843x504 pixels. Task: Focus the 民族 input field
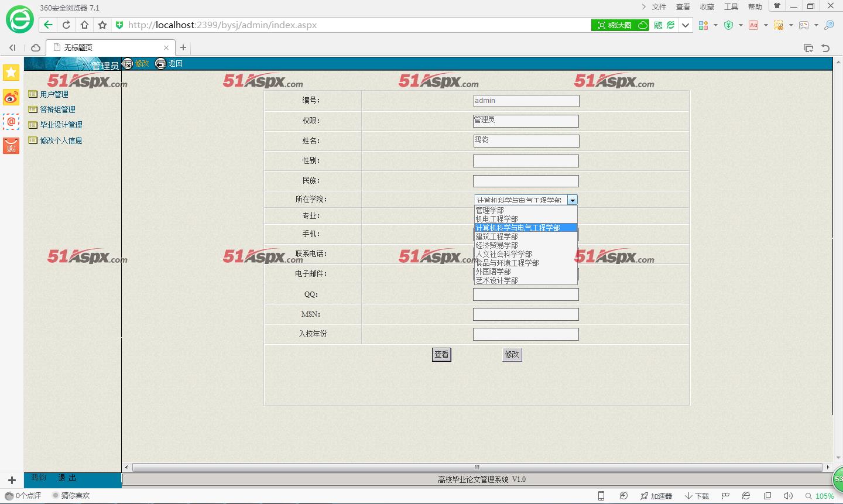[x=526, y=181]
